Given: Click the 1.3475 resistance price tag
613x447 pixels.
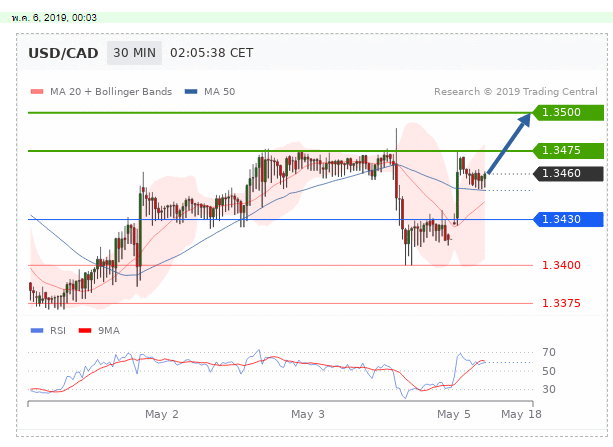Looking at the screenshot, I should 568,151.
